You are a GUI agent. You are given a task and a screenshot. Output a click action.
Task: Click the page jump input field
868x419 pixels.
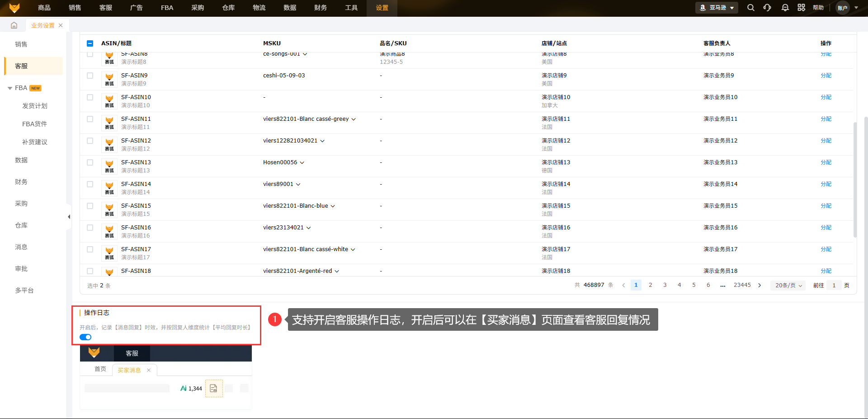834,286
